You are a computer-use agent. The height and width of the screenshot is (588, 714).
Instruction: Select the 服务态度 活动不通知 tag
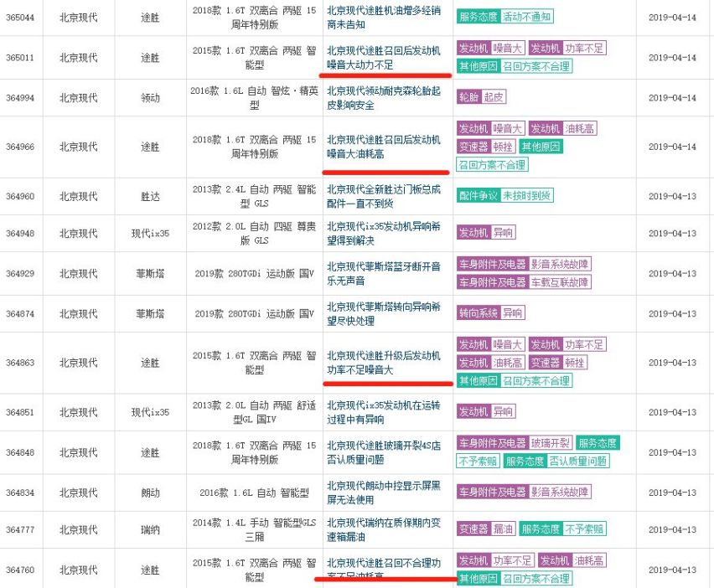click(505, 17)
